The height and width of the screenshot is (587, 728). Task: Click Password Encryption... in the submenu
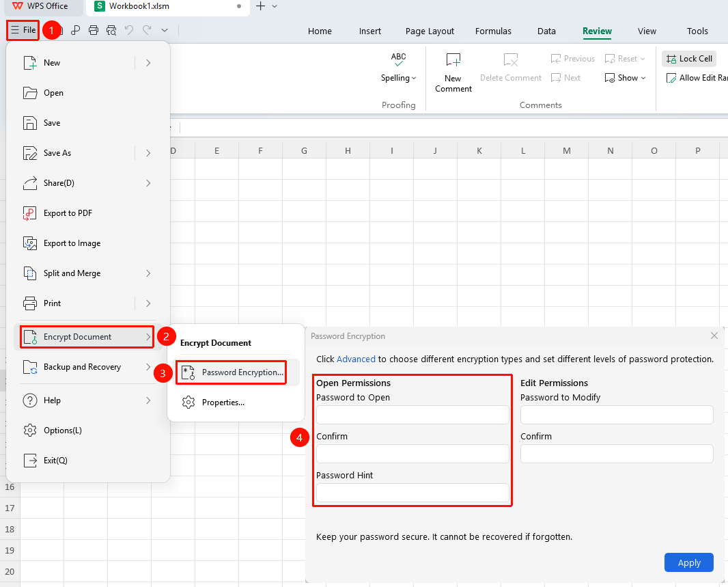[236, 372]
